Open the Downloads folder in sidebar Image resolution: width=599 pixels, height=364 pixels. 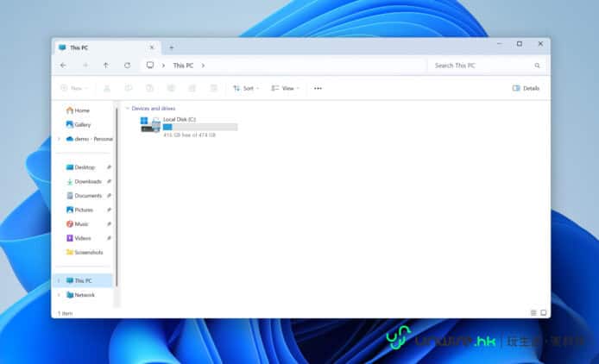click(x=87, y=181)
